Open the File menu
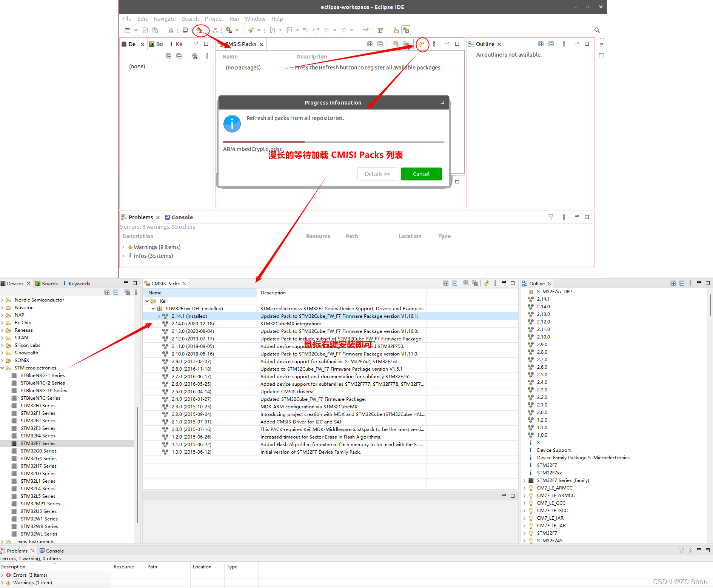Image resolution: width=713 pixels, height=588 pixels. tap(127, 19)
